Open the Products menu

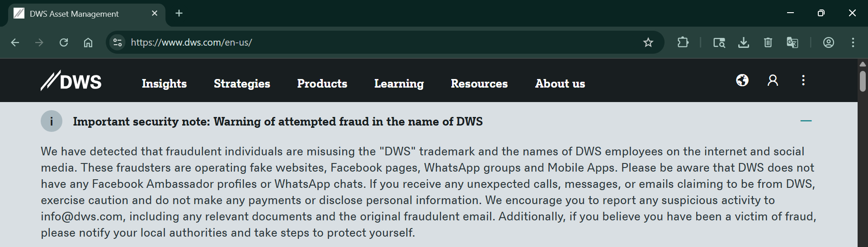[x=322, y=84]
